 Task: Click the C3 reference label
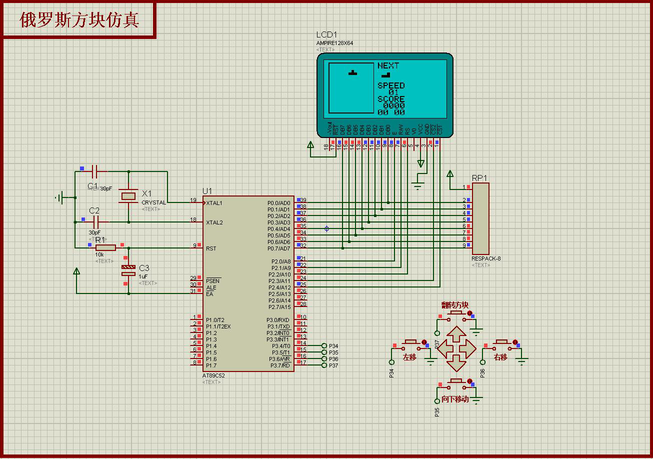coord(144,268)
